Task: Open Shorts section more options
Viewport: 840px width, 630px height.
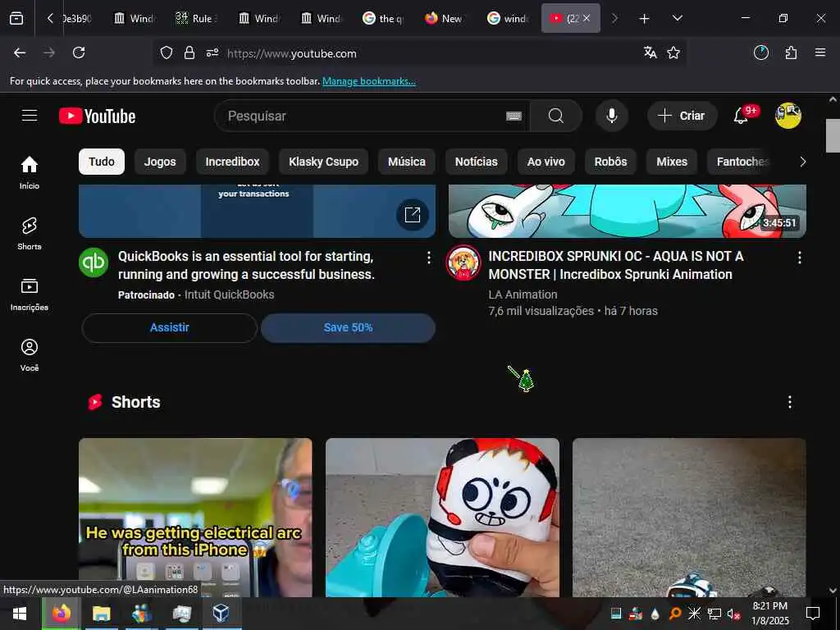Action: 790,402
